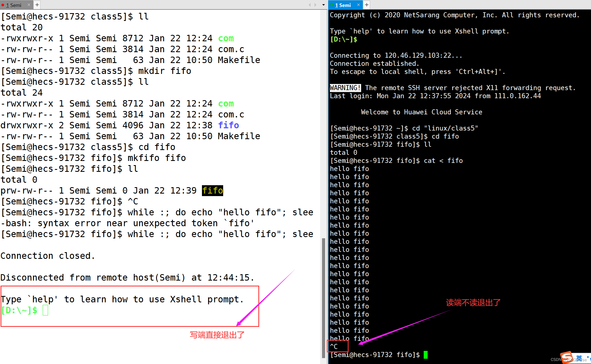Click the right pane's 'total 0' line

(x=344, y=153)
